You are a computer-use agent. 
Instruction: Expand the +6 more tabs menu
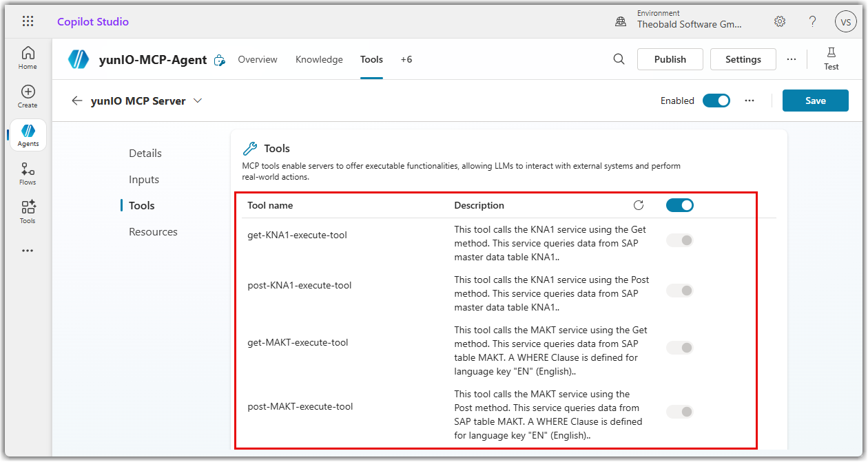pos(406,59)
